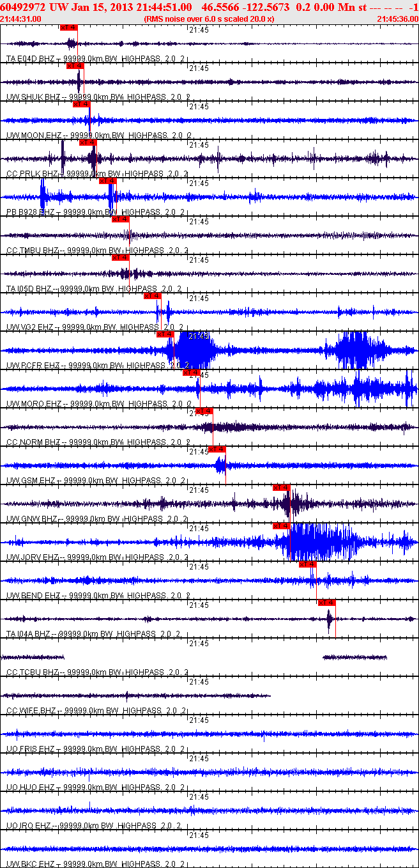Viewport: 419px width, 868px height.
Task: Click the RMS noise scaling note
Action: click(209, 19)
